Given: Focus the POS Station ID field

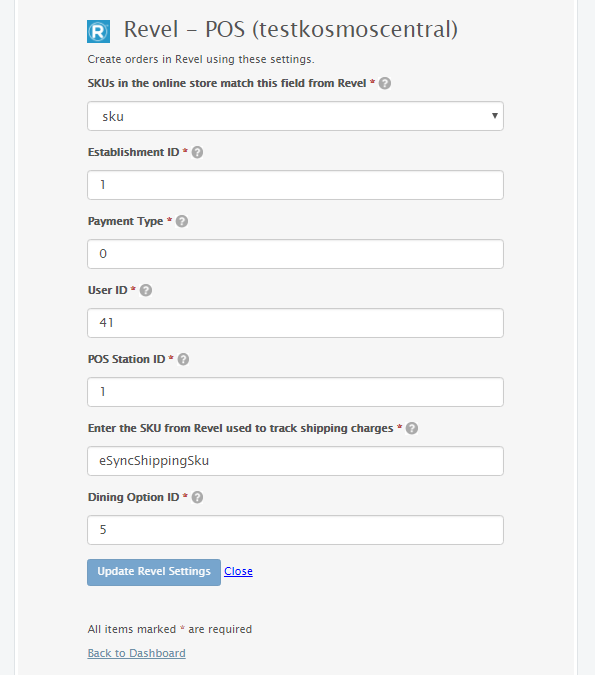Looking at the screenshot, I should coord(295,392).
